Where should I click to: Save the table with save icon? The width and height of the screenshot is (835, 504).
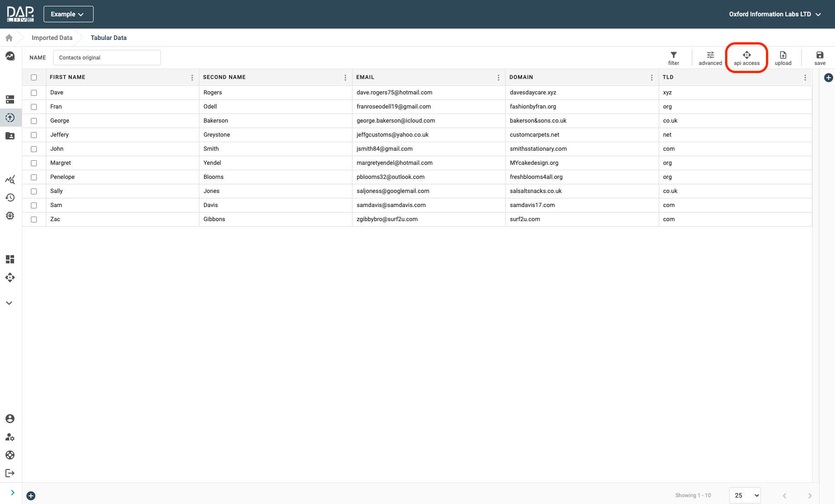point(820,55)
